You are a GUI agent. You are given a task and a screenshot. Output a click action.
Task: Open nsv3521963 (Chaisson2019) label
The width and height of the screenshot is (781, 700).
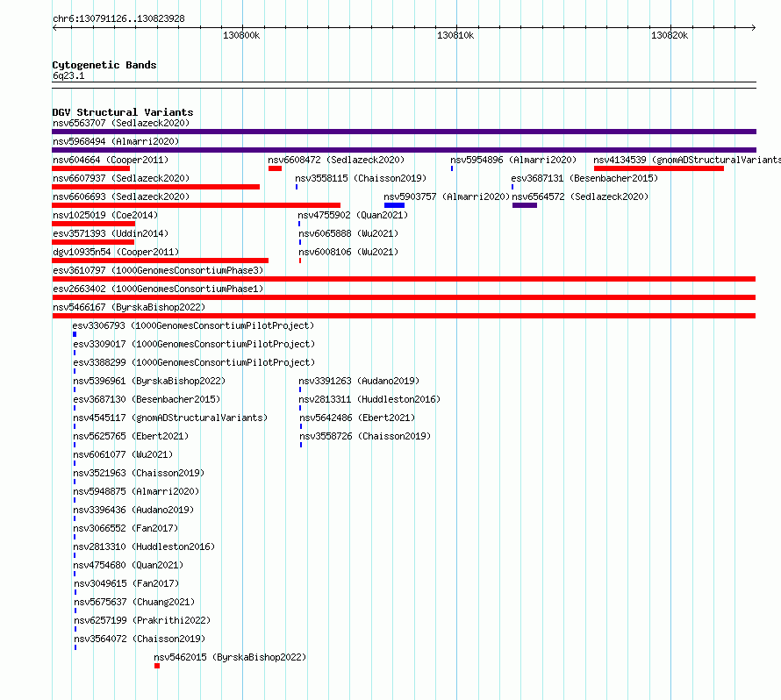tap(139, 473)
